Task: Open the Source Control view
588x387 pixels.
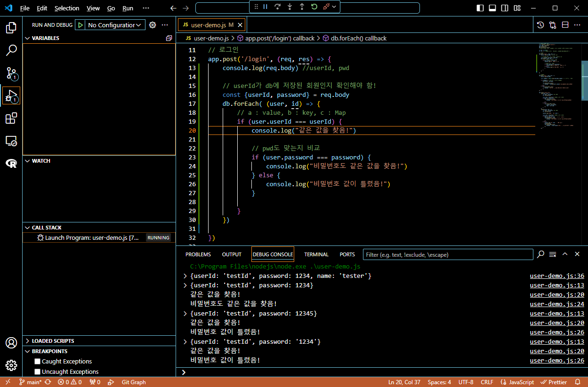Action: tap(11, 73)
